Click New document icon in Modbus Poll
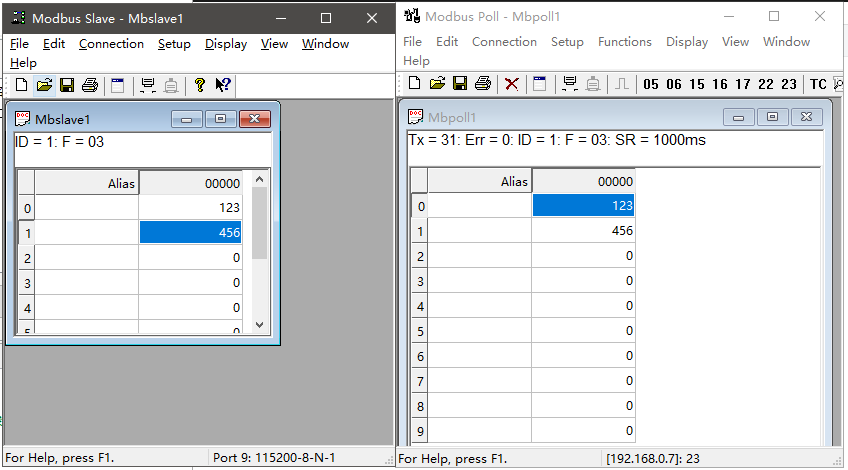The width and height of the screenshot is (848, 470). (415, 84)
